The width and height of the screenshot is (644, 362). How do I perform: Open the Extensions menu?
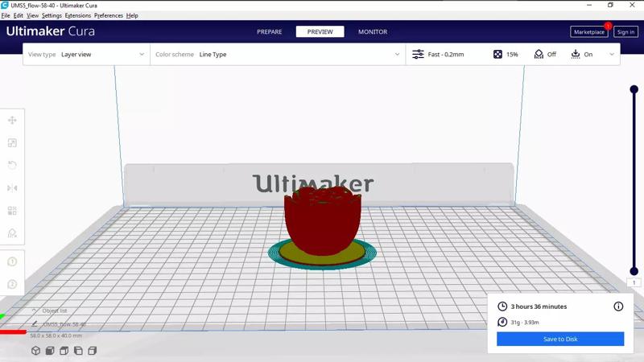click(77, 15)
